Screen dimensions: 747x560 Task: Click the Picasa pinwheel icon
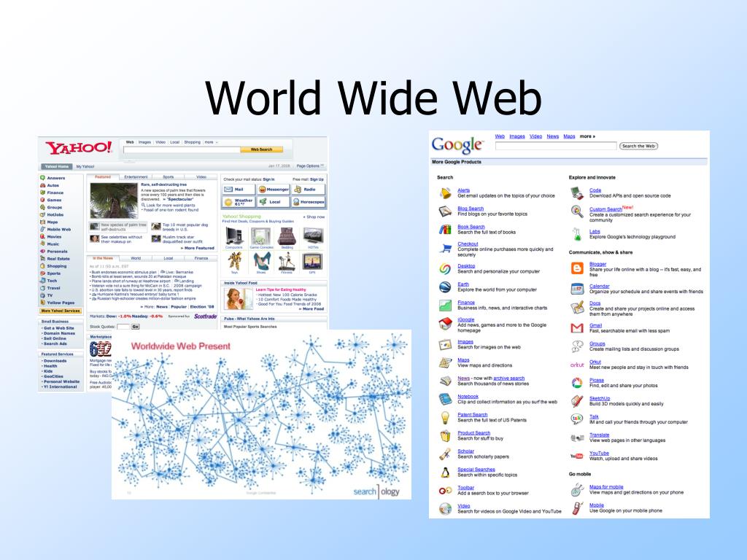tap(577, 383)
